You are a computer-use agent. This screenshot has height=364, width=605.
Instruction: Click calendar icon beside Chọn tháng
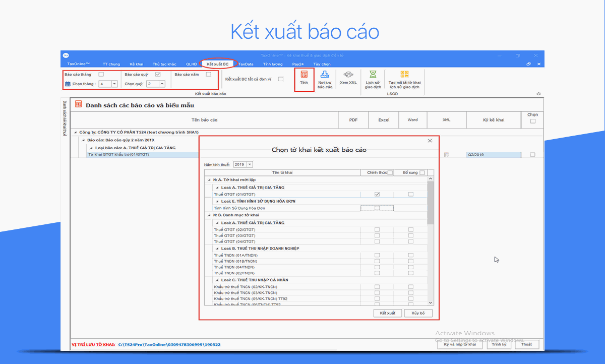pos(68,84)
